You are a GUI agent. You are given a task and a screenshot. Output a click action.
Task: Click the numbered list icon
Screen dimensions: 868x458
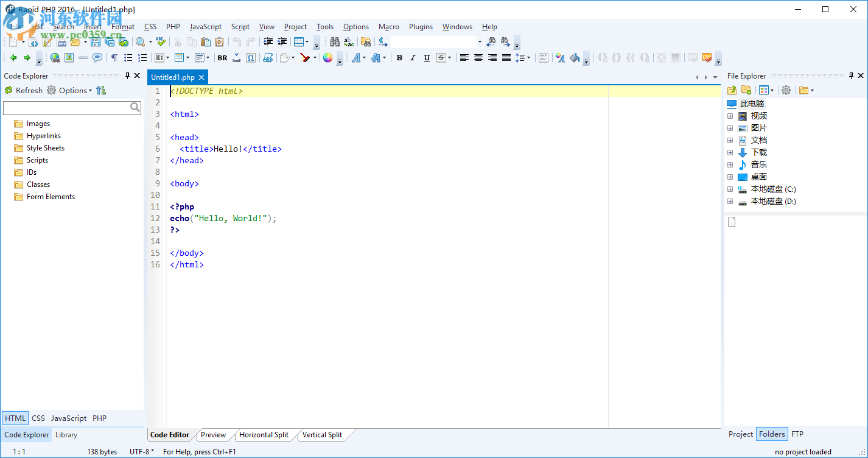click(142, 58)
